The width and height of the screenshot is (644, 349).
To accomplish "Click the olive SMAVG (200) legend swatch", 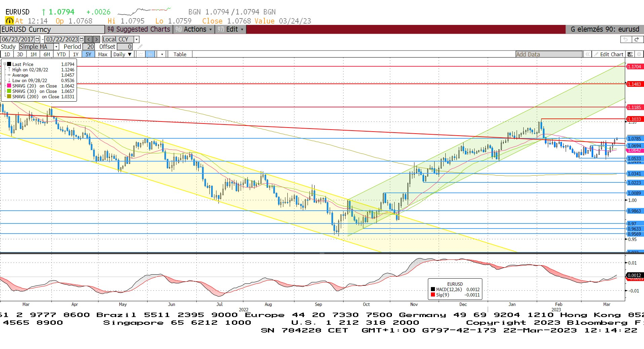I will (x=9, y=97).
